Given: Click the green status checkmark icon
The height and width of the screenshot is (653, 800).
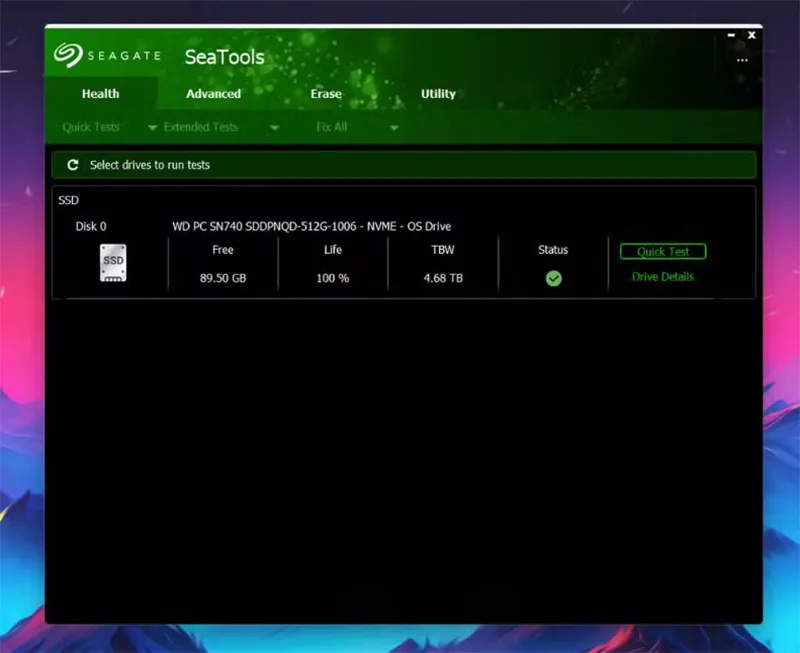Looking at the screenshot, I should (553, 279).
